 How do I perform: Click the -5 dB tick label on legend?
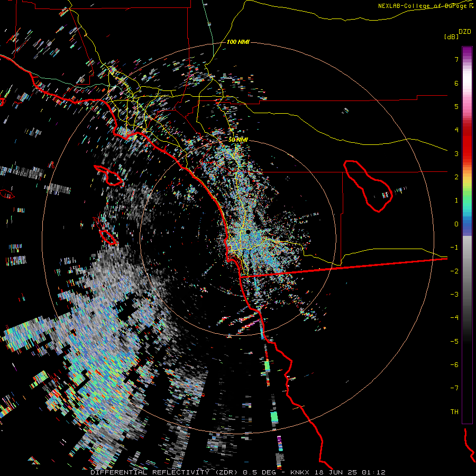coord(454,342)
